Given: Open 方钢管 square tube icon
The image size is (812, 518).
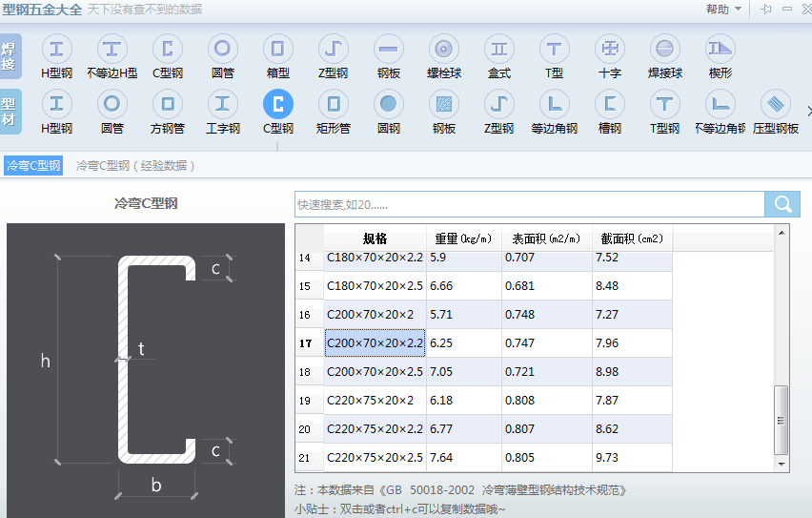Looking at the screenshot, I should click(168, 104).
